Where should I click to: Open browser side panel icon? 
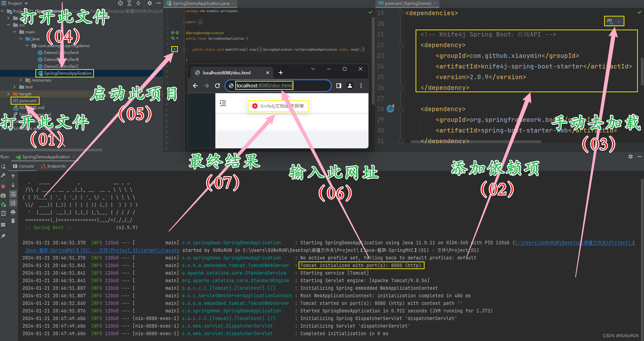[x=339, y=86]
